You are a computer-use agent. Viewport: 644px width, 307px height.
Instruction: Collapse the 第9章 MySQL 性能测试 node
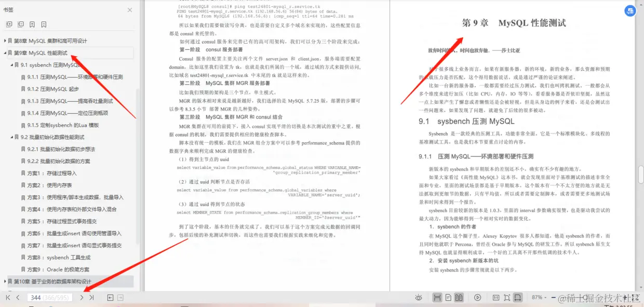(x=6, y=53)
